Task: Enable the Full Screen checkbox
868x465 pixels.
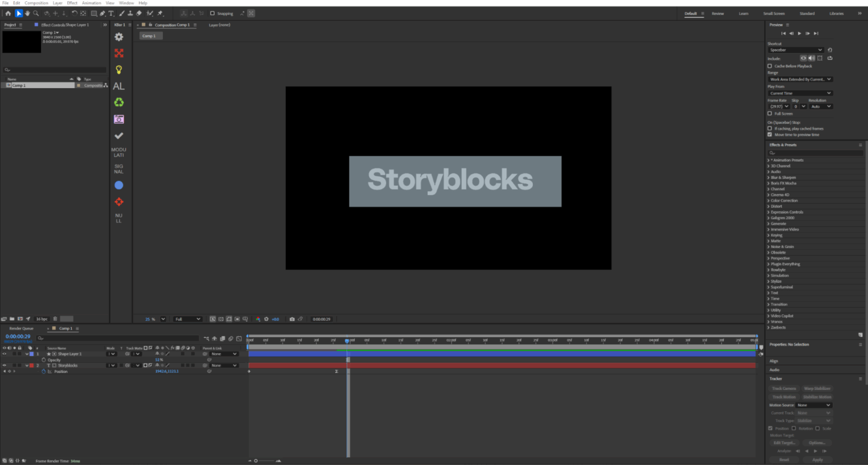Action: pos(770,114)
